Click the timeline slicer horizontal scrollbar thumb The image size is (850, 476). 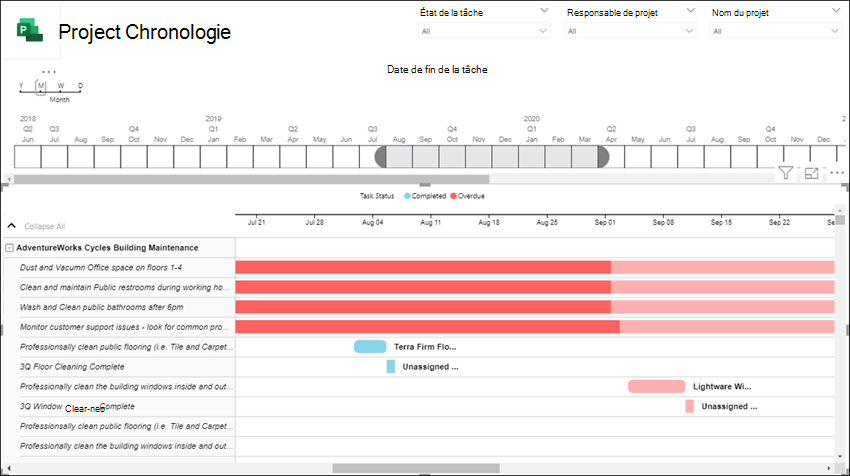coord(252,179)
